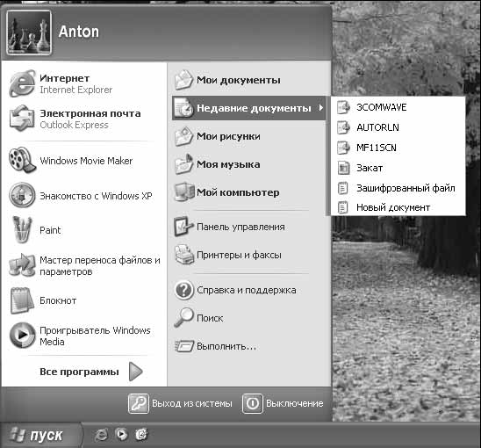Click the Поиск magnifying glass icon
This screenshot has width=481, height=448.
tap(183, 318)
